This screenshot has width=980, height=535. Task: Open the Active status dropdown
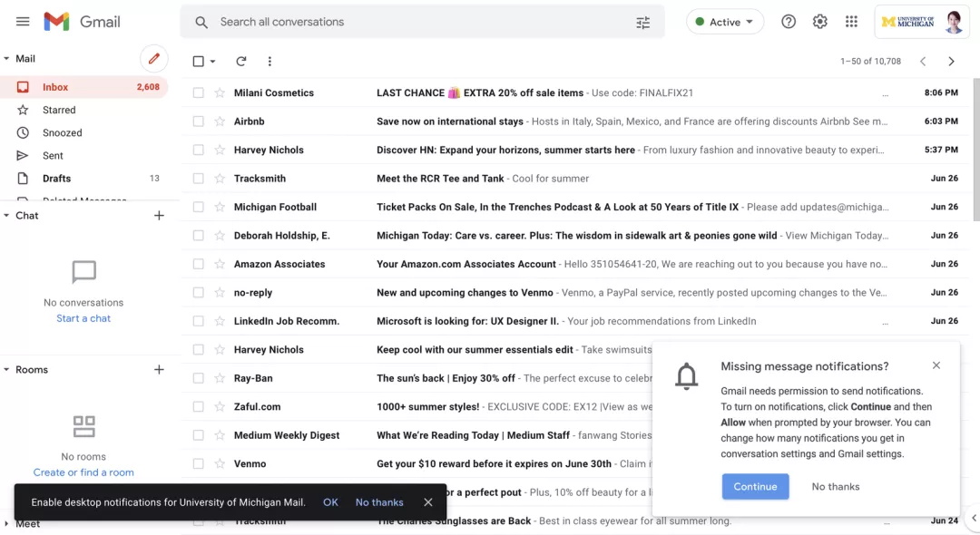724,22
